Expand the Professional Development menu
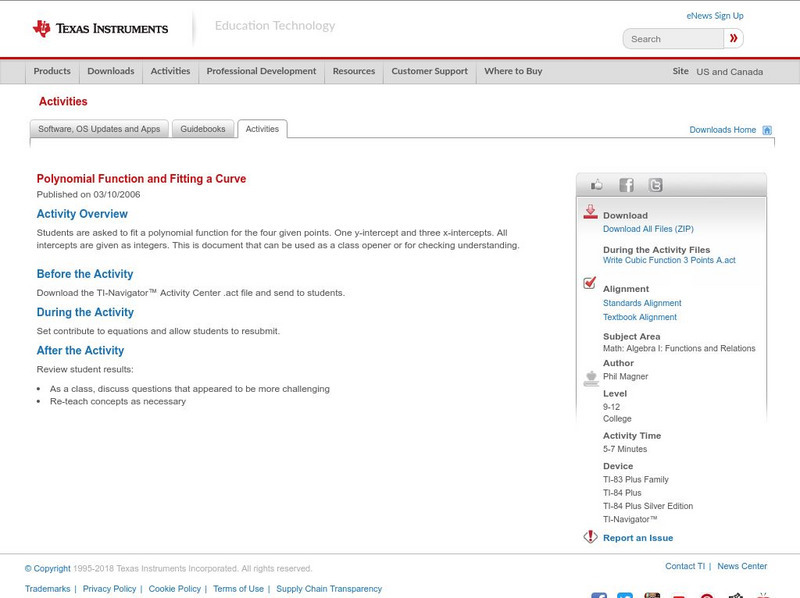Viewport: 800px width, 598px height. (x=261, y=72)
